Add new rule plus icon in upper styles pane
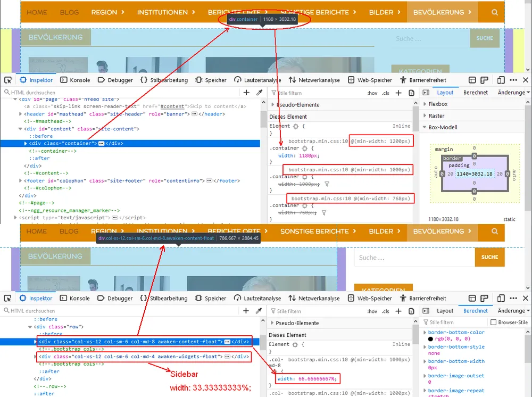 [x=398, y=93]
